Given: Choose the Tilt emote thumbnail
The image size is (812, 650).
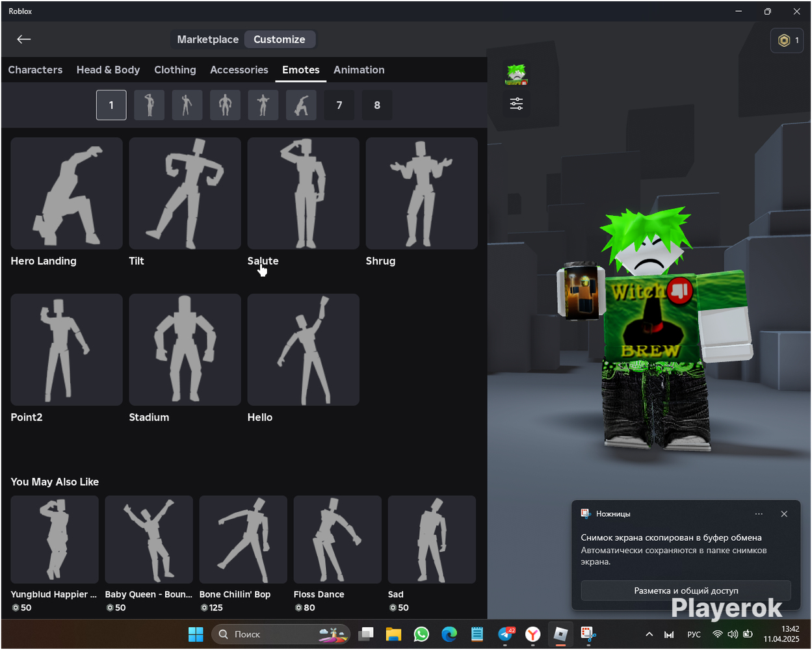Looking at the screenshot, I should click(x=185, y=193).
